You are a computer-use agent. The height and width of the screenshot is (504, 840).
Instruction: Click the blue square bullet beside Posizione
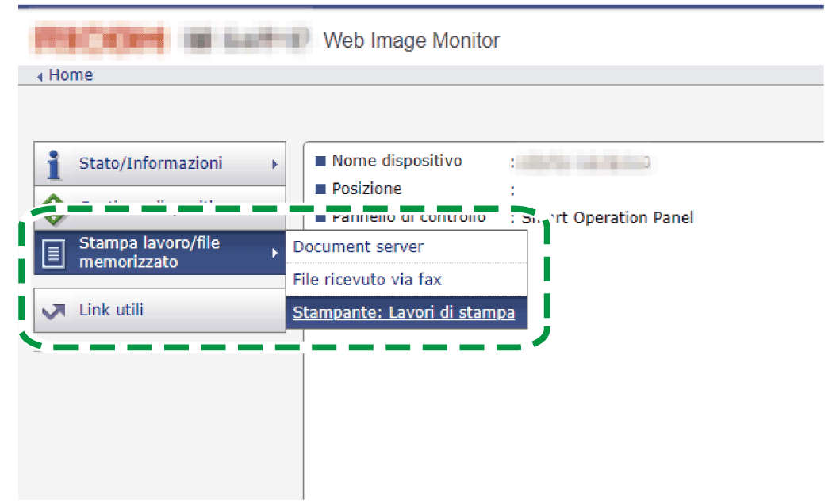pos(320,189)
